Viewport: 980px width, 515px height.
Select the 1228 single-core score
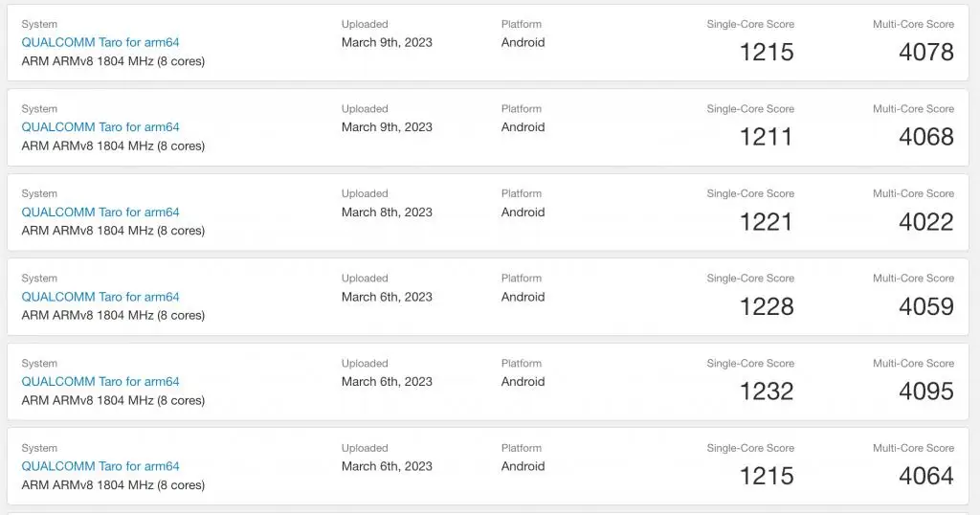[x=767, y=306]
